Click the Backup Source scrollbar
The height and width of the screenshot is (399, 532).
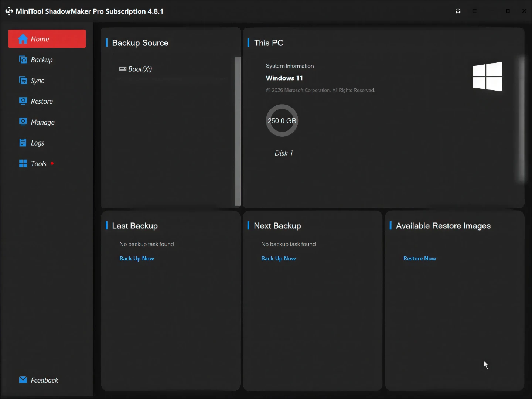point(238,131)
